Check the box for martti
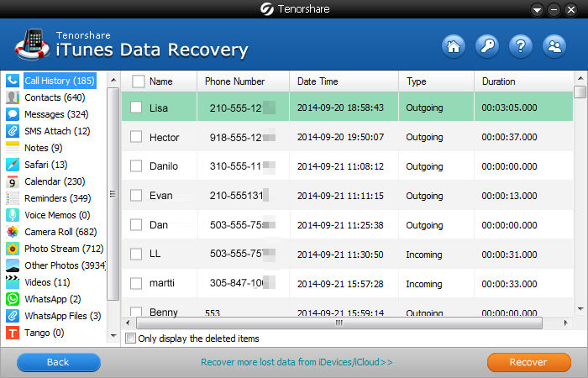The height and width of the screenshot is (378, 588). pyautogui.click(x=136, y=284)
